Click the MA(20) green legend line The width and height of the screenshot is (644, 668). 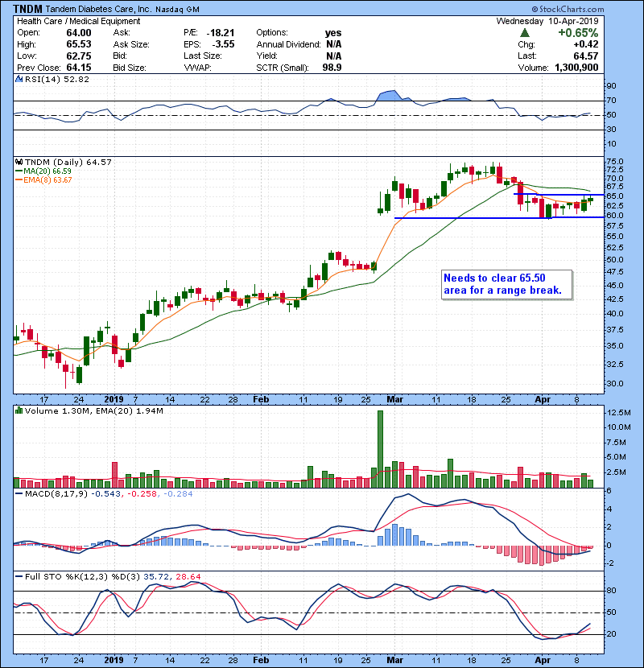pyautogui.click(x=19, y=171)
